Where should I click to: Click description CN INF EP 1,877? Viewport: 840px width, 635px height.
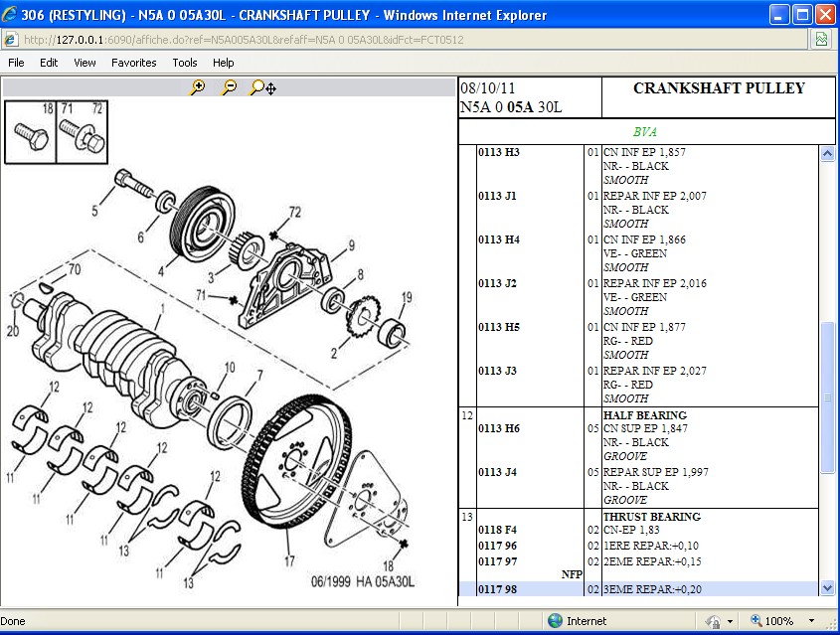point(644,327)
